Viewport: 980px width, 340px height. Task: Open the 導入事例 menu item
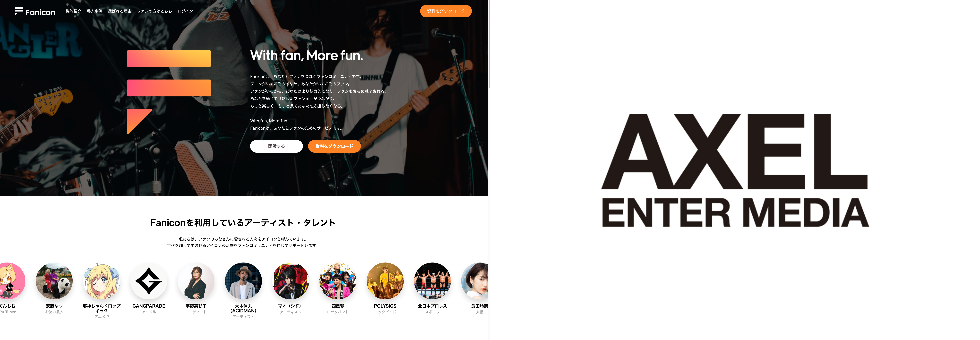click(x=94, y=11)
